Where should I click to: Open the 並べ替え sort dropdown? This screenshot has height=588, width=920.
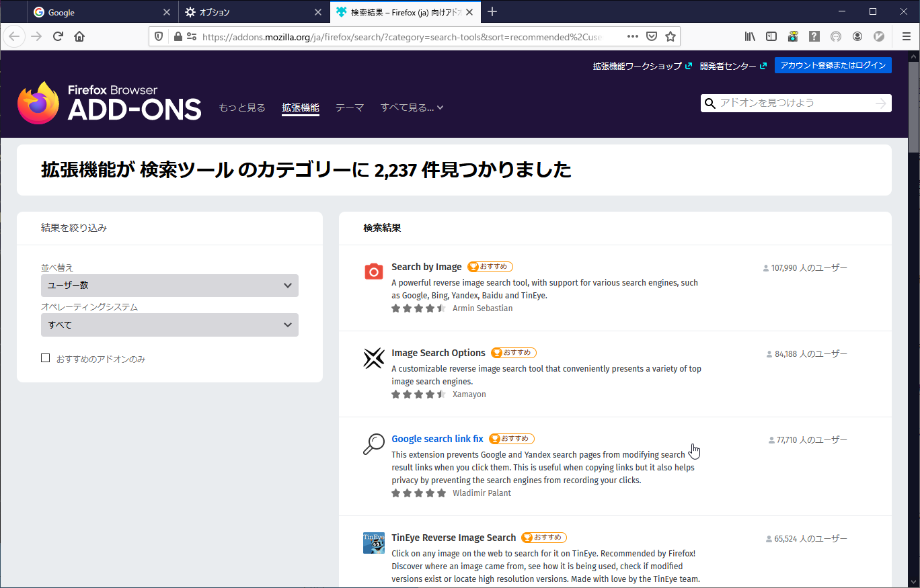coord(169,286)
